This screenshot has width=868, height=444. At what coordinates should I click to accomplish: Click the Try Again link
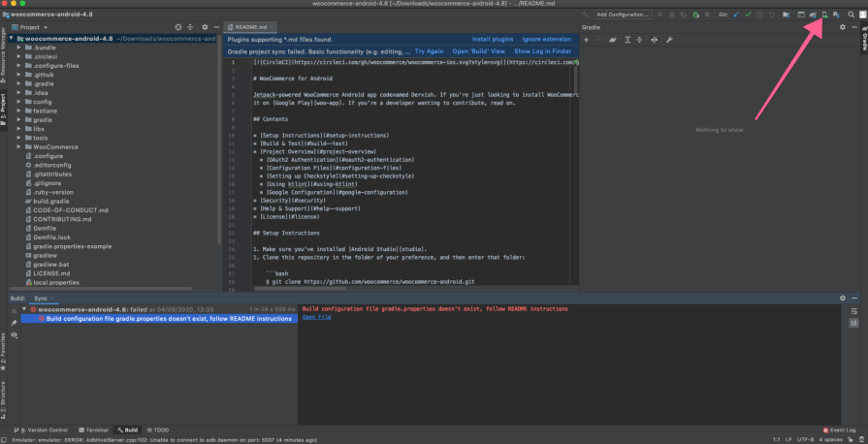click(429, 50)
